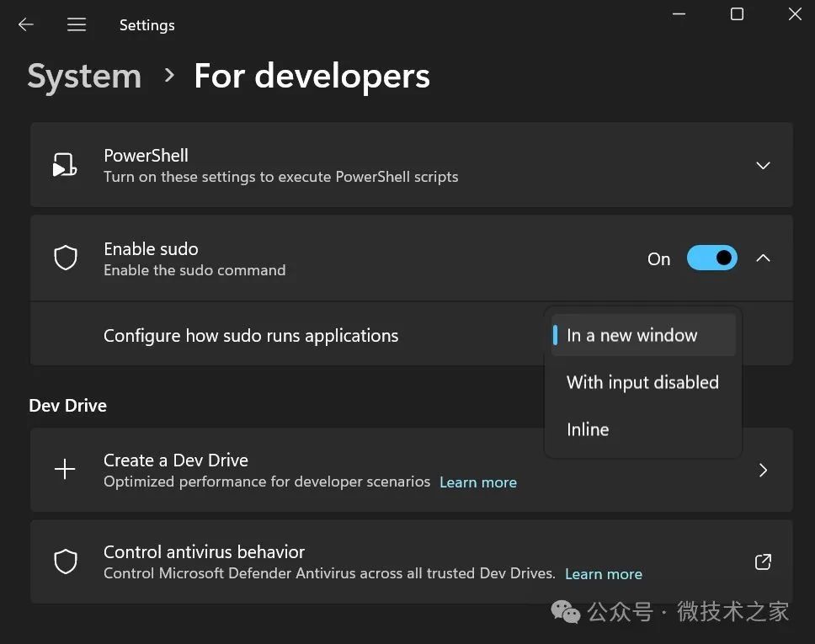
Task: Open Learn more link for Dev Drive
Action: tap(478, 482)
